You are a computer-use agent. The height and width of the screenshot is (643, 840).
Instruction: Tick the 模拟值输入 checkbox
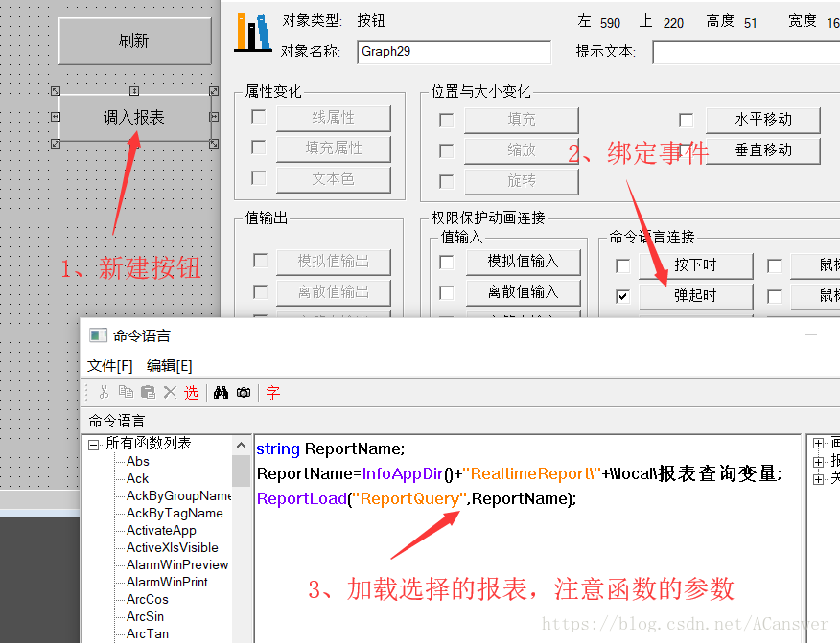click(x=446, y=262)
